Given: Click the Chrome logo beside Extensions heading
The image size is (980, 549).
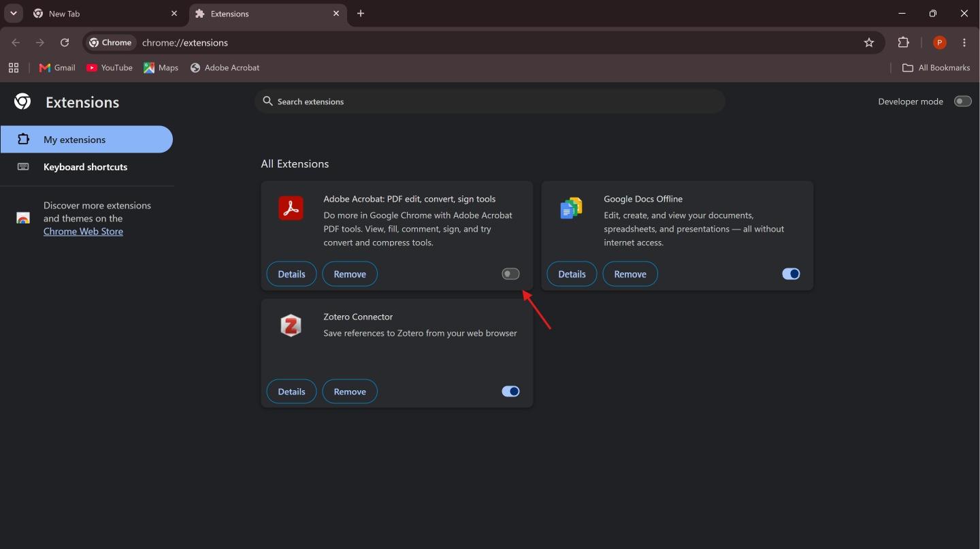Looking at the screenshot, I should pyautogui.click(x=22, y=101).
